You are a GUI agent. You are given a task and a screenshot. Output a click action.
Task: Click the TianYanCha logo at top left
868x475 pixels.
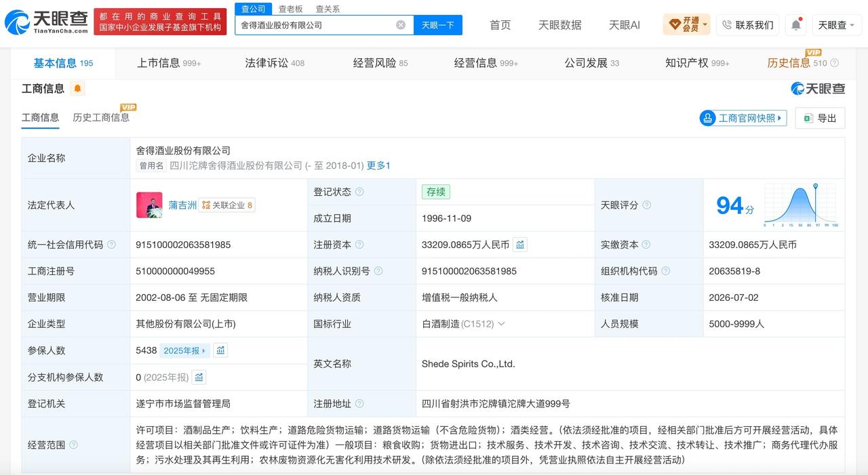[x=46, y=22]
